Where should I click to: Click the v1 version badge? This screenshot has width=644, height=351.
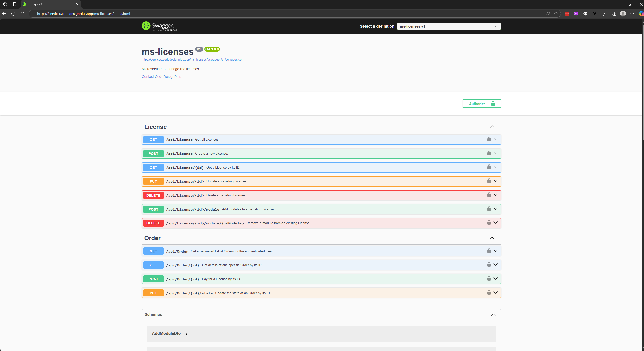click(199, 49)
